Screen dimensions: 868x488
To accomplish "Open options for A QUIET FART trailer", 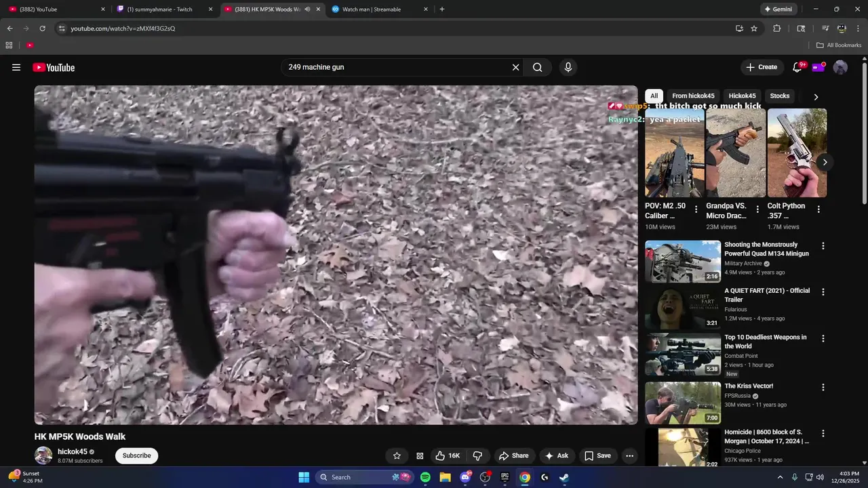I will (x=823, y=292).
